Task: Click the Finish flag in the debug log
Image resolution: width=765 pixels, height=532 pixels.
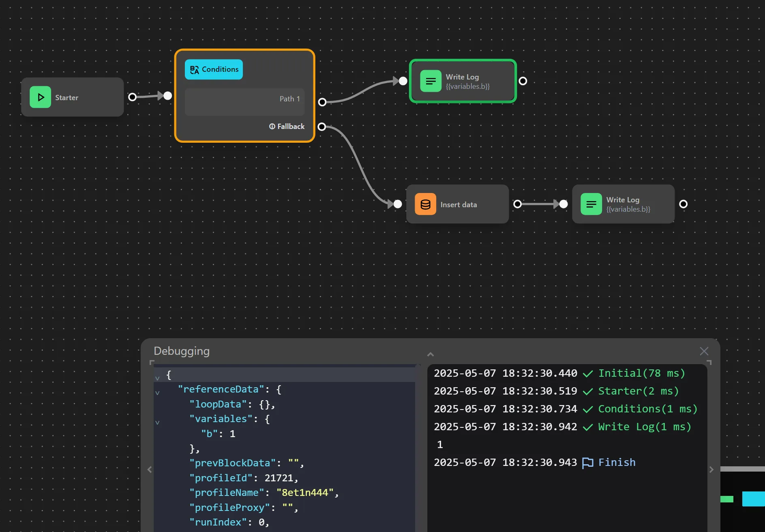Action: point(588,462)
